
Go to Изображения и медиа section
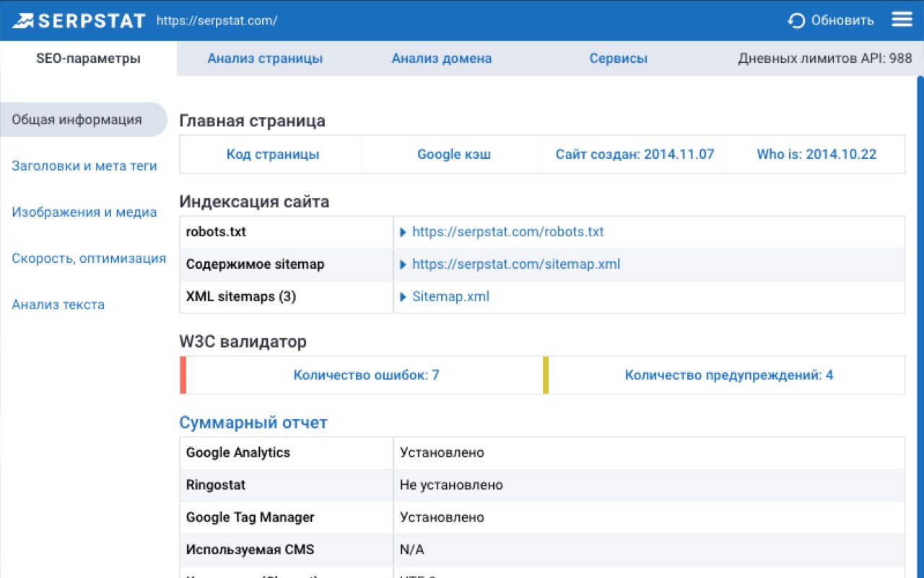click(x=84, y=212)
